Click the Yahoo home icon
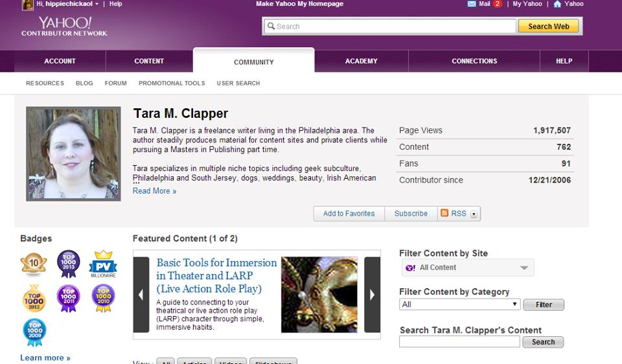Viewport: 622px width, 364px height. coord(557,4)
